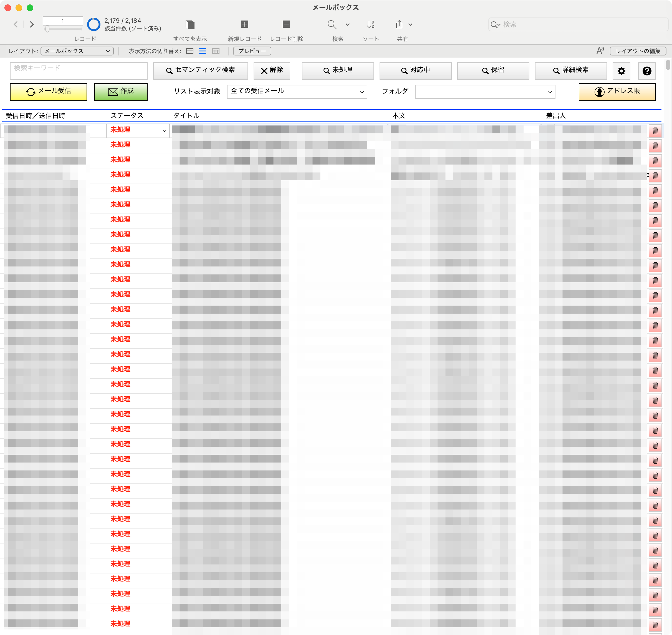Viewport: 672px width, 635px height.
Task: Switch to list view icon
Action: (x=203, y=51)
